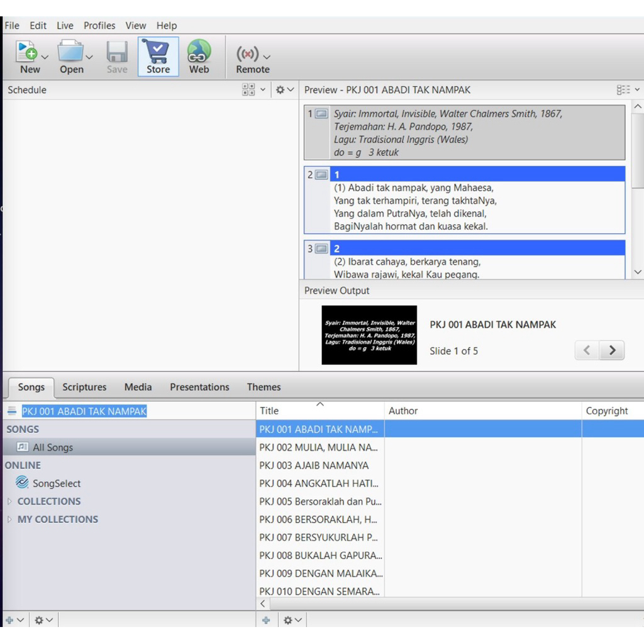
Task: Expand the COLLECTIONS tree section
Action: (x=9, y=501)
